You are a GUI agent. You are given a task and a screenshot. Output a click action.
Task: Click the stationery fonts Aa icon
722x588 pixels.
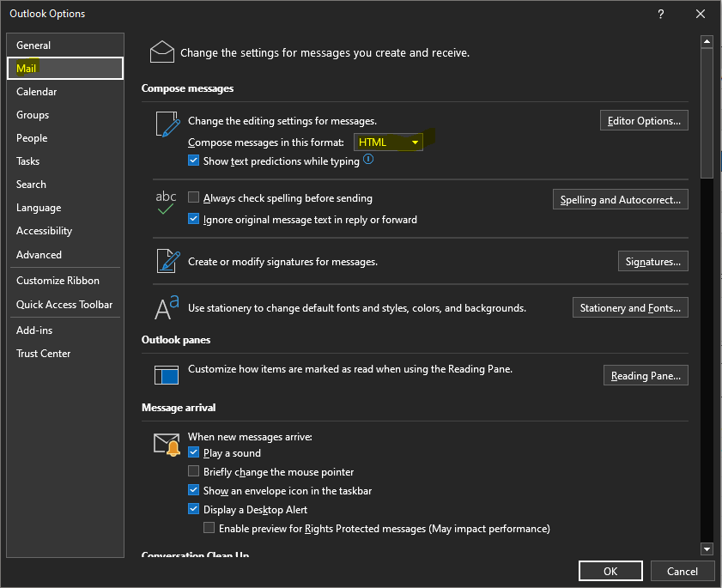(167, 308)
